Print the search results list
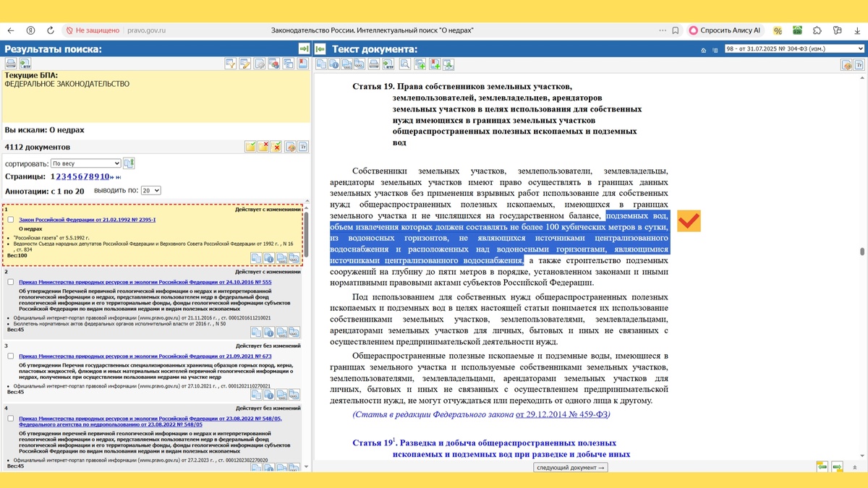This screenshot has width=868, height=488. pos(11,64)
